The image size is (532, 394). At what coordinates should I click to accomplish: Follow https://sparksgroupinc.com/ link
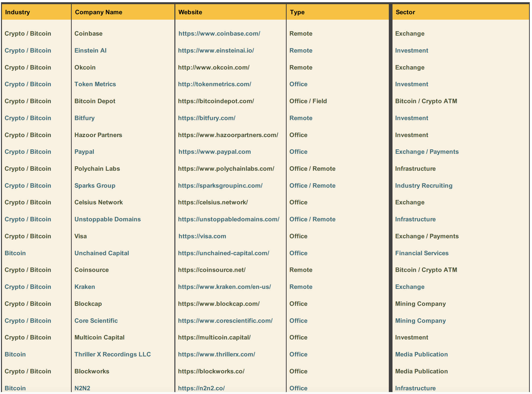coord(220,185)
